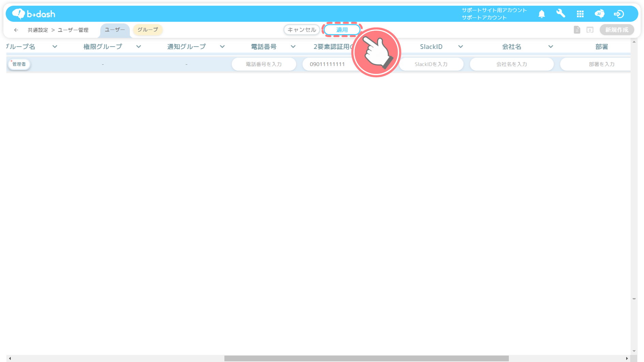644x362 pixels.
Task: Click the upload window icon
Action: click(x=590, y=30)
